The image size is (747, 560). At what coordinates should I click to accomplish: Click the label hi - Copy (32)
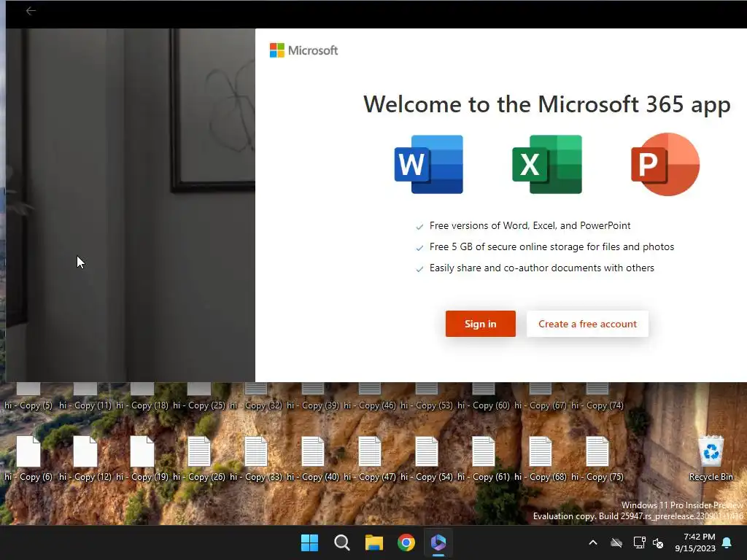point(256,405)
